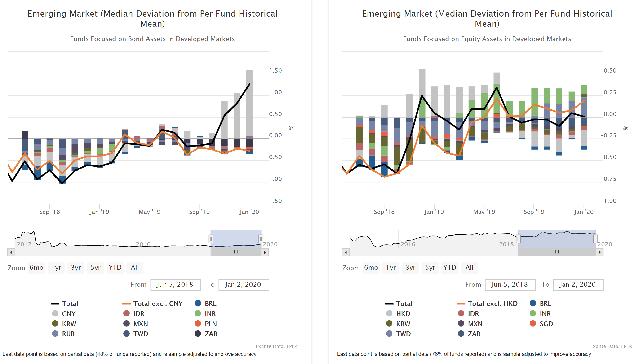The image size is (639, 364).
Task: Grab left navigator handle in bond chart
Action: click(211, 239)
